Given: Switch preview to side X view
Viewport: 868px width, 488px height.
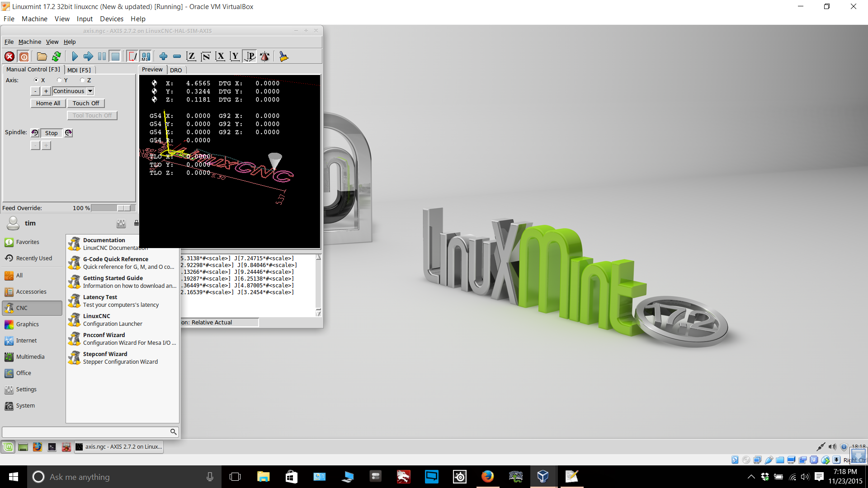Looking at the screenshot, I should click(x=220, y=56).
